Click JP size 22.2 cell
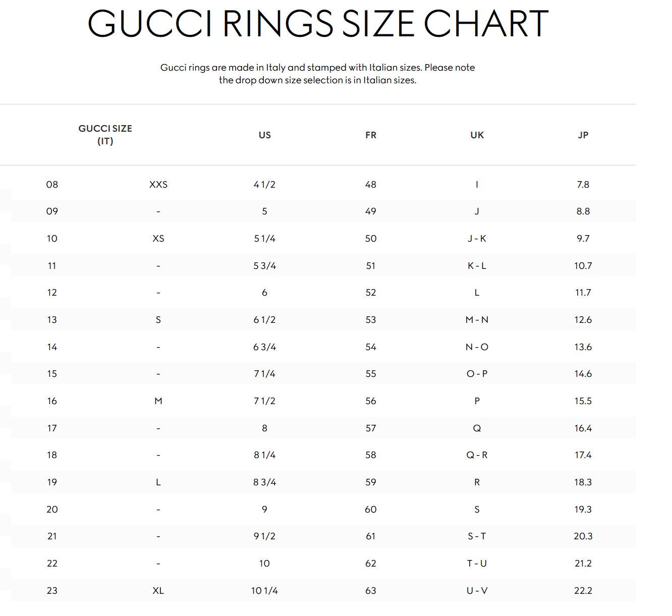672x616 pixels. [x=583, y=591]
